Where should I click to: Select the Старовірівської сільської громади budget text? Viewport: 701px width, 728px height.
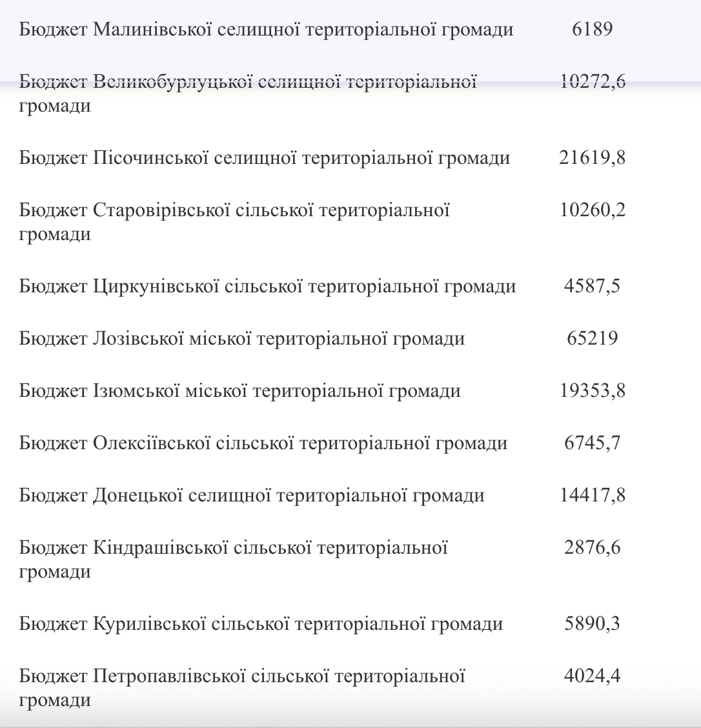tap(234, 222)
